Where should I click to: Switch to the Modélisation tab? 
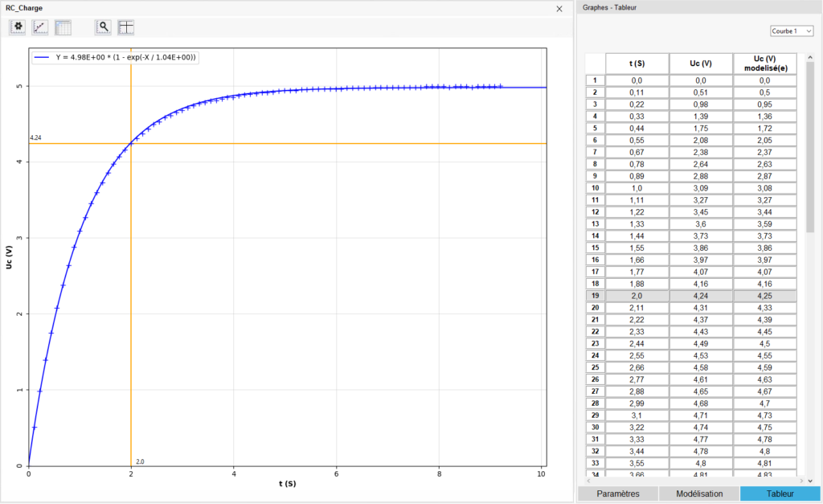698,494
